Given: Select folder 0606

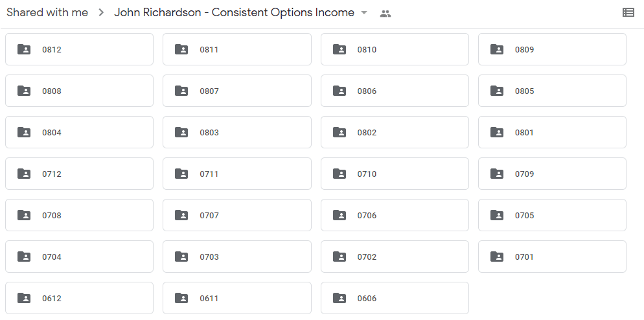Looking at the screenshot, I should (395, 298).
